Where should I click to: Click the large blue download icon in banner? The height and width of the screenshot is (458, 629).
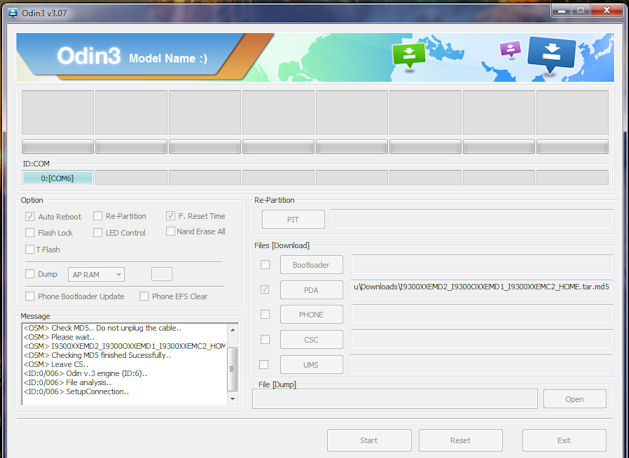[x=552, y=55]
